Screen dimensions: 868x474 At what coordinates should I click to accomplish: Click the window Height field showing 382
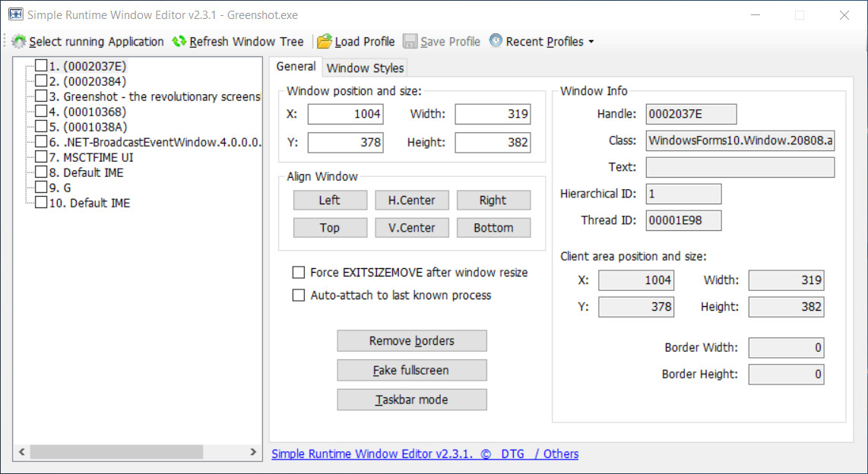(493, 142)
